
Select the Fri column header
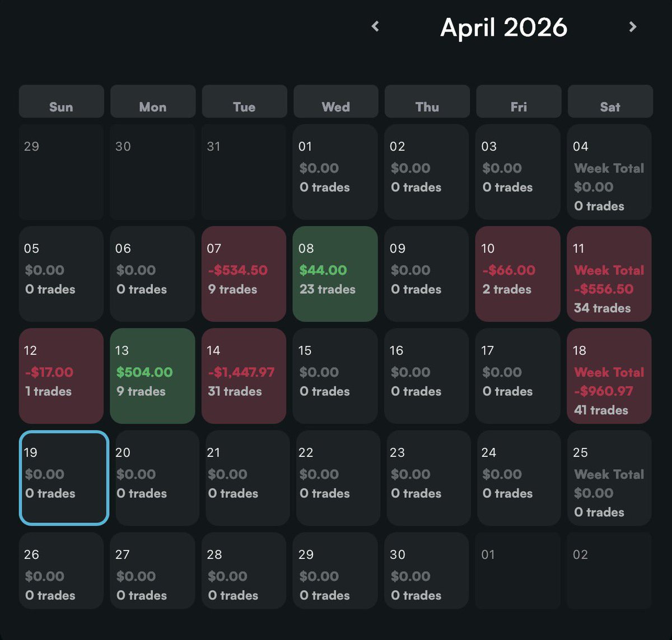pos(519,101)
